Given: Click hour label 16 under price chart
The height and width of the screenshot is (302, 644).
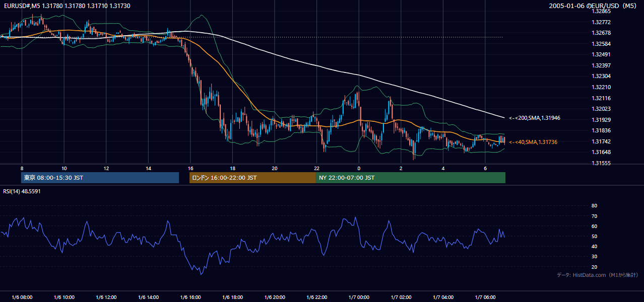Looking at the screenshot, I should 190,168.
